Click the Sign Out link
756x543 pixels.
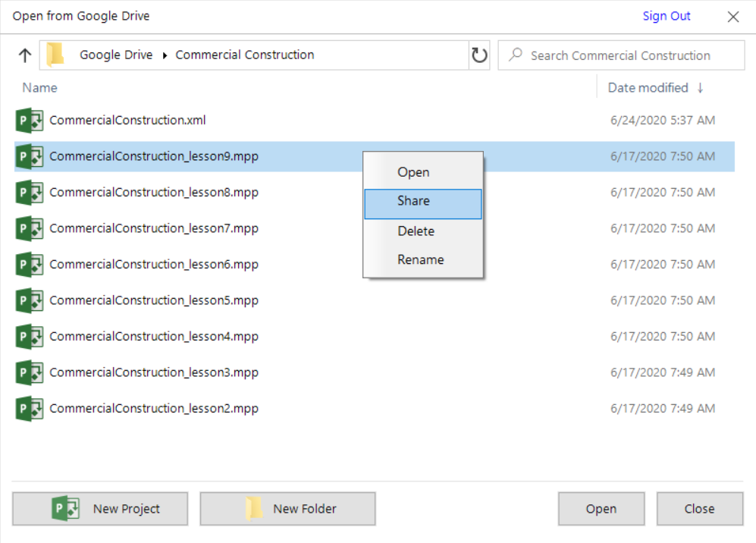[667, 16]
